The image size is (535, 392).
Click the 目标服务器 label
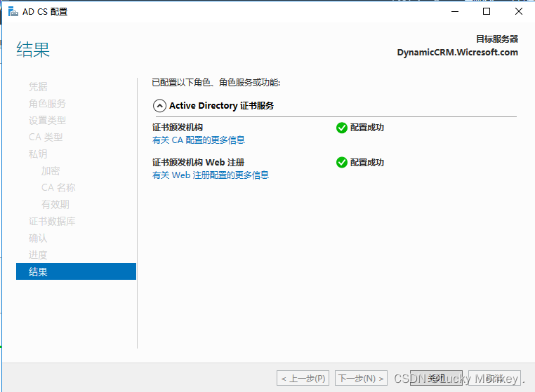point(497,39)
